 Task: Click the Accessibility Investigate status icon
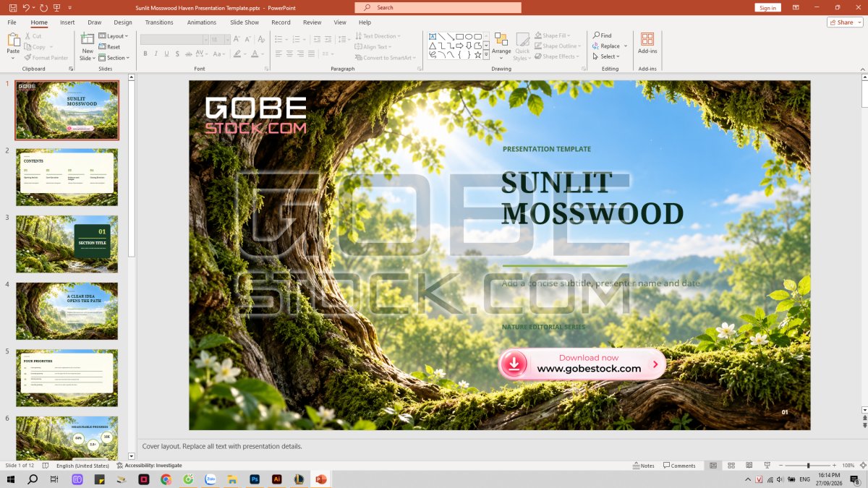tap(120, 466)
